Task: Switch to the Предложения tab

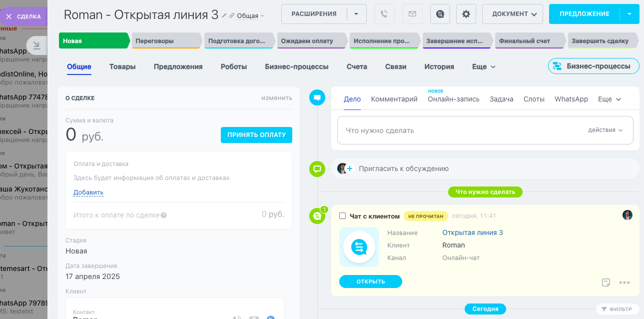Action: (178, 66)
